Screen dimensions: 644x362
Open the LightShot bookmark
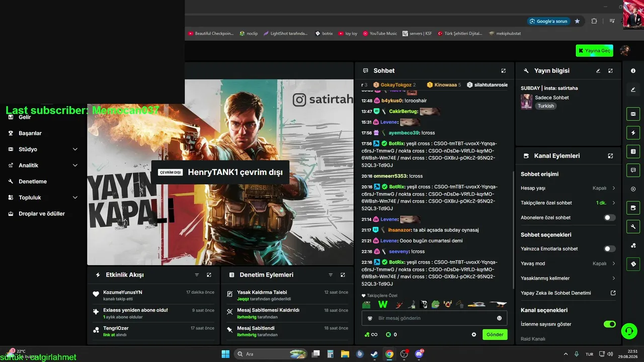click(x=285, y=34)
